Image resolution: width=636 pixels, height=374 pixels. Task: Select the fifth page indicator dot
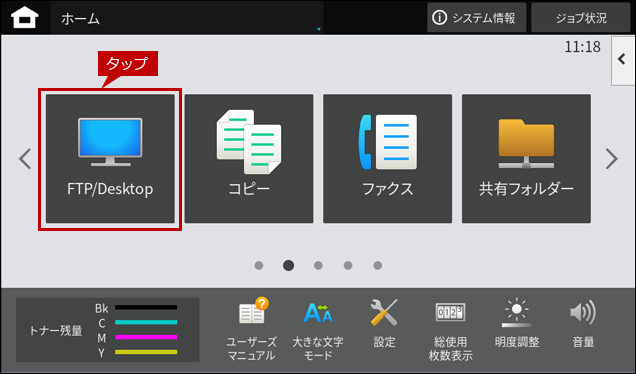pyautogui.click(x=378, y=265)
